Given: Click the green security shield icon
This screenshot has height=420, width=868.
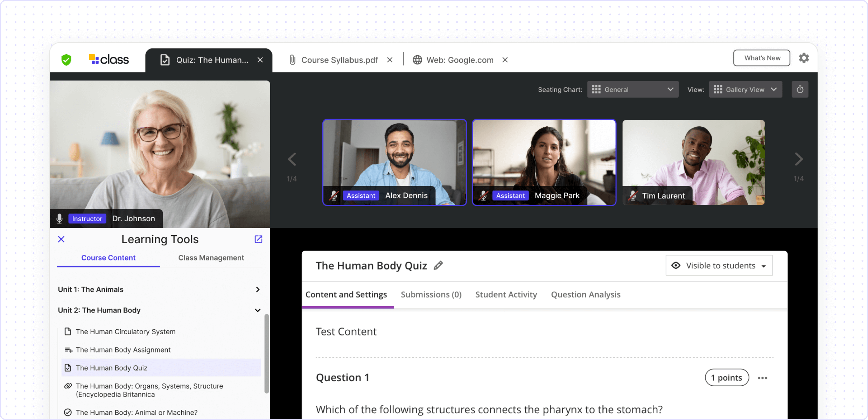Looking at the screenshot, I should coord(66,60).
